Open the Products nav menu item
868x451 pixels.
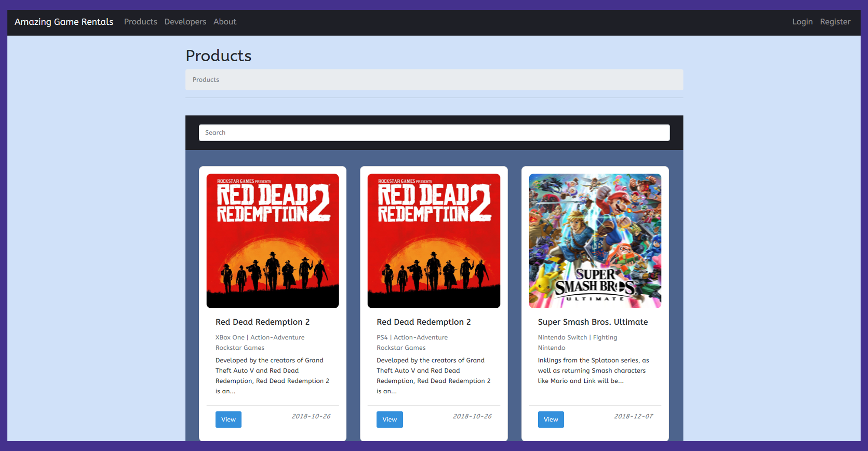pyautogui.click(x=141, y=22)
